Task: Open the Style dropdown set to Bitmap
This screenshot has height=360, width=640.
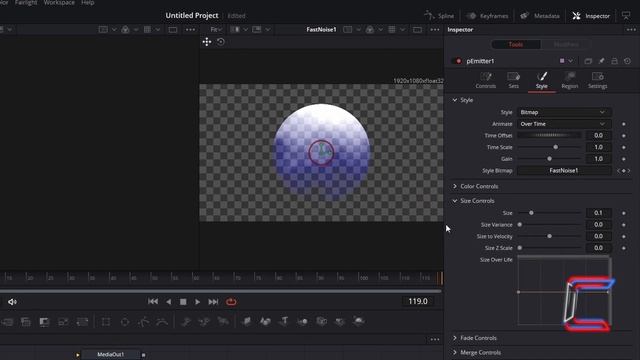Action: point(564,112)
